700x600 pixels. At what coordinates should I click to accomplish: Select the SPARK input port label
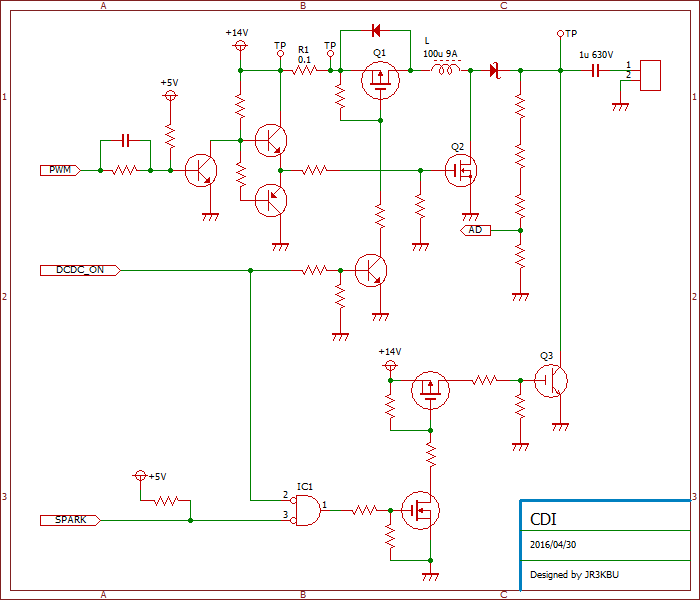click(69, 520)
